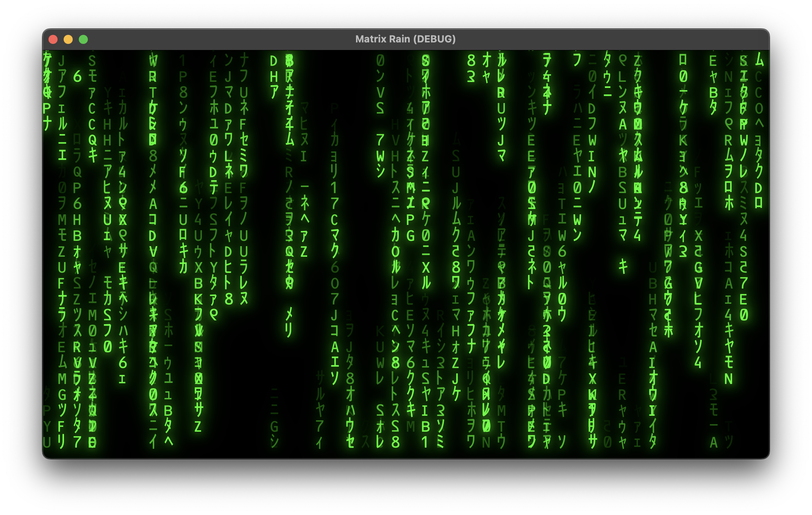Click the メ glyph above the lone リ

(x=289, y=314)
